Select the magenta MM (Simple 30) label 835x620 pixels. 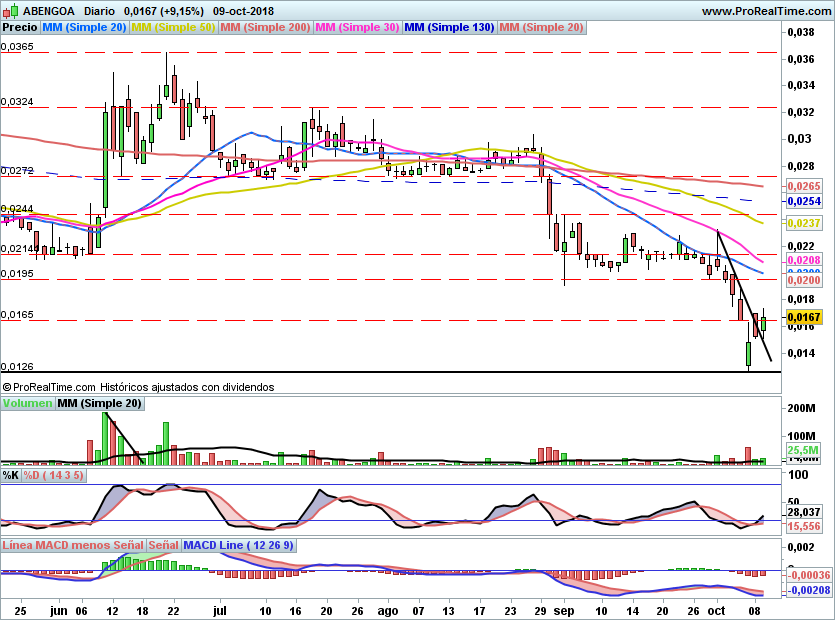tap(357, 28)
